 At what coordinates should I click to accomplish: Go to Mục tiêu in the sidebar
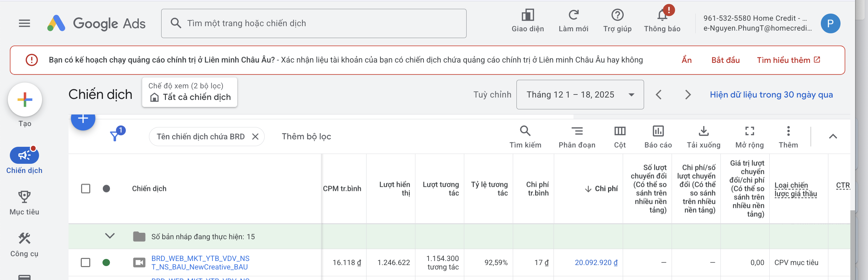24,203
